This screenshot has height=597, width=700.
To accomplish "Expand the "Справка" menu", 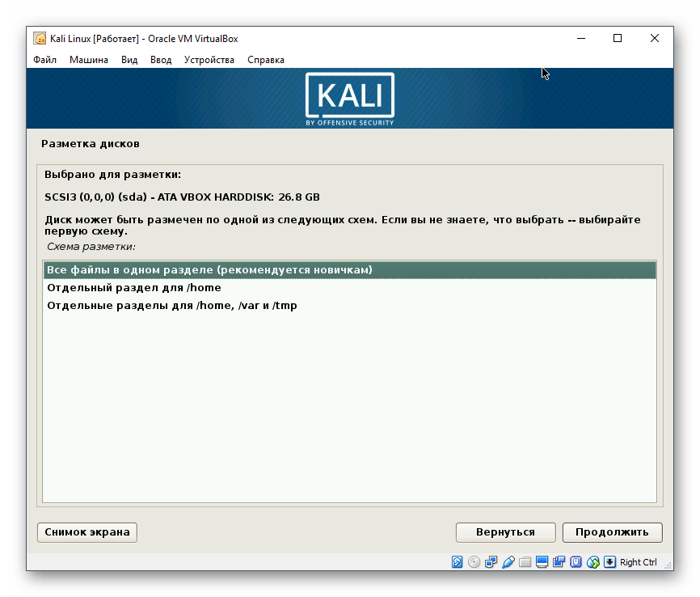I will pyautogui.click(x=265, y=59).
